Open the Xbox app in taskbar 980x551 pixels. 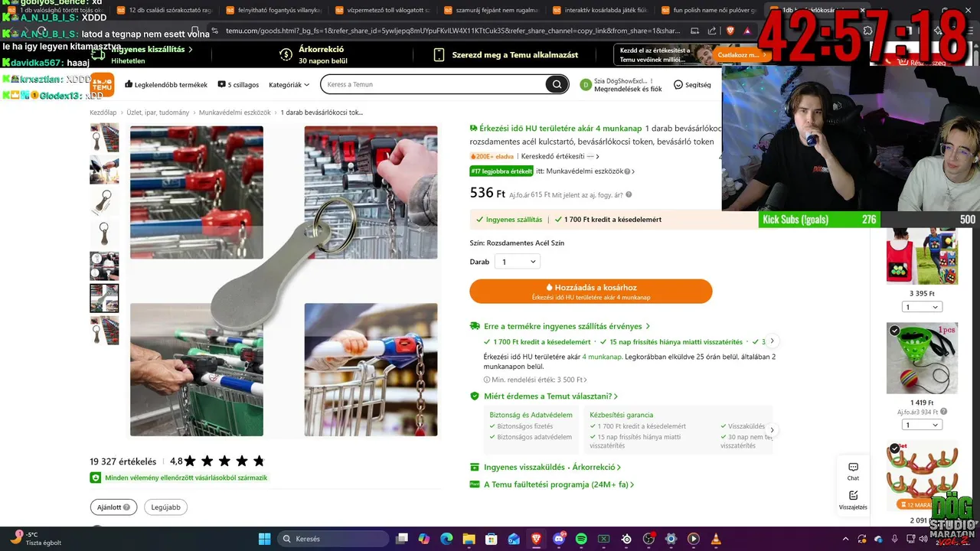click(603, 539)
